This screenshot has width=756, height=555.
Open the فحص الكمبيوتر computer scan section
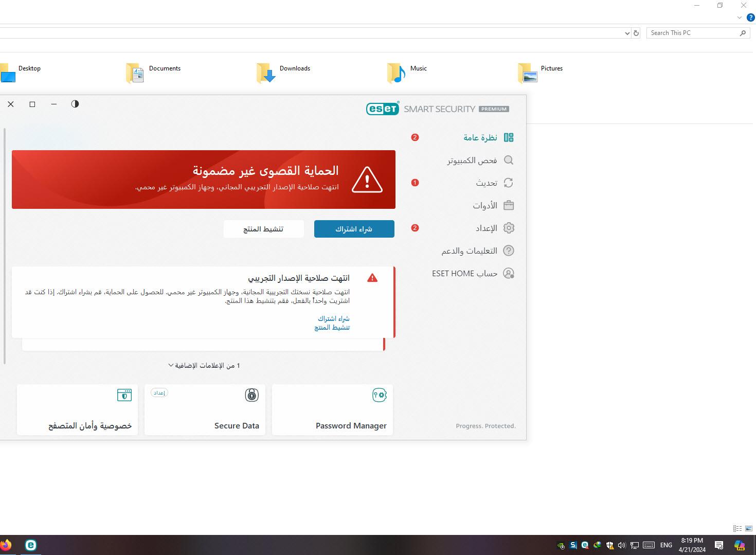(472, 160)
